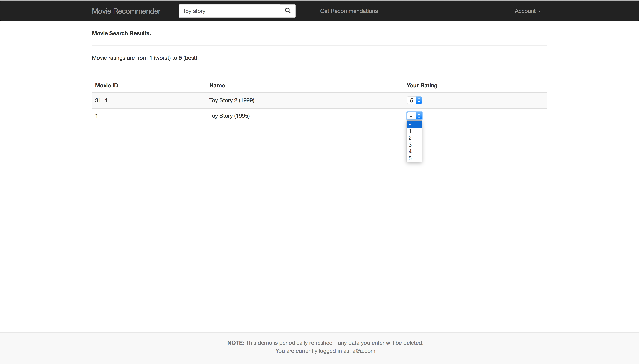Choose rating 3 in open list

coord(414,145)
